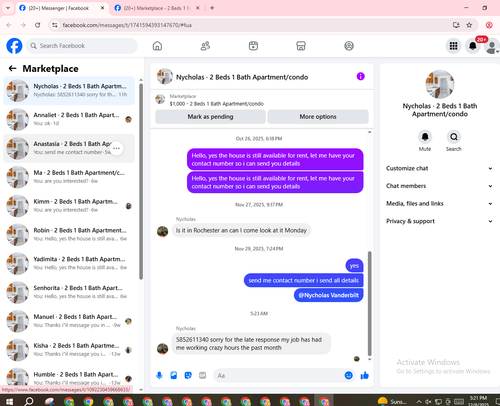Close the Messenger browser tab
This screenshot has height=406, width=500.
[x=103, y=8]
